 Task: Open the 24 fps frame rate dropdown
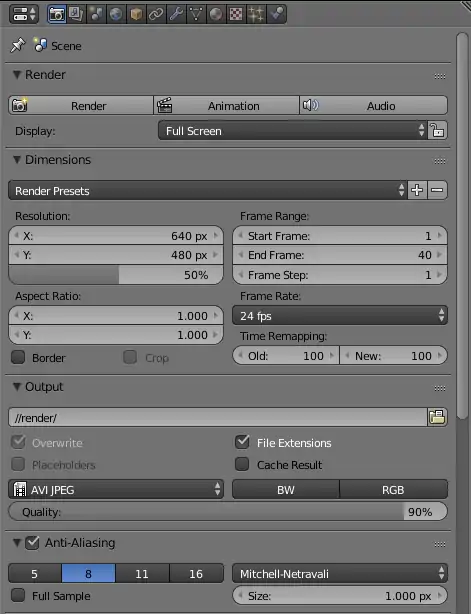pyautogui.click(x=340, y=316)
